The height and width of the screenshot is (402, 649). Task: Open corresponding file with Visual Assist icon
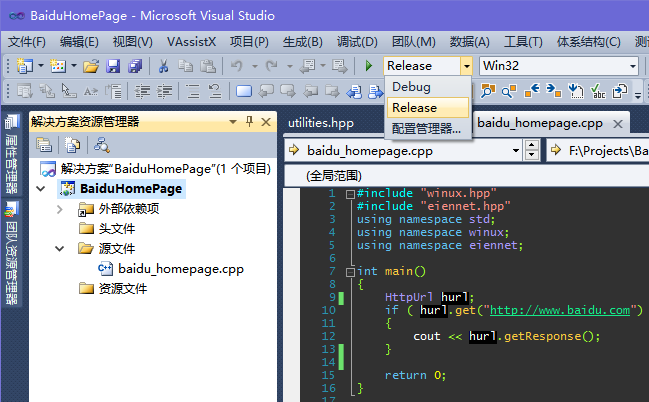click(x=620, y=91)
